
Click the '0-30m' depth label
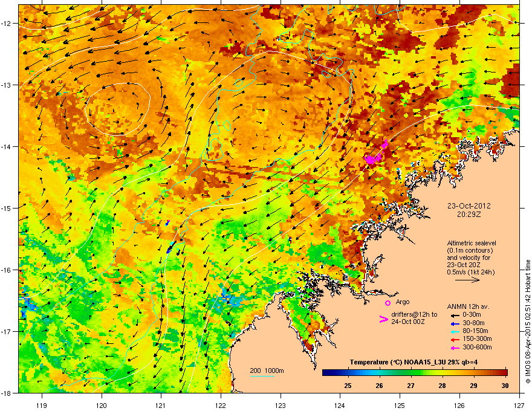click(x=472, y=315)
